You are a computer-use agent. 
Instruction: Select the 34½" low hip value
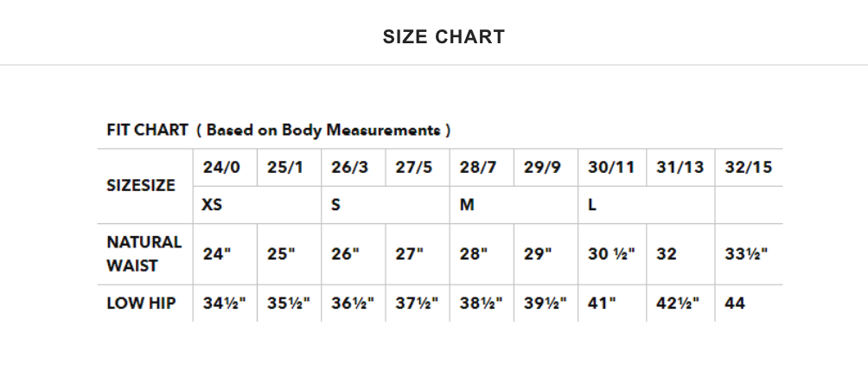point(224,303)
